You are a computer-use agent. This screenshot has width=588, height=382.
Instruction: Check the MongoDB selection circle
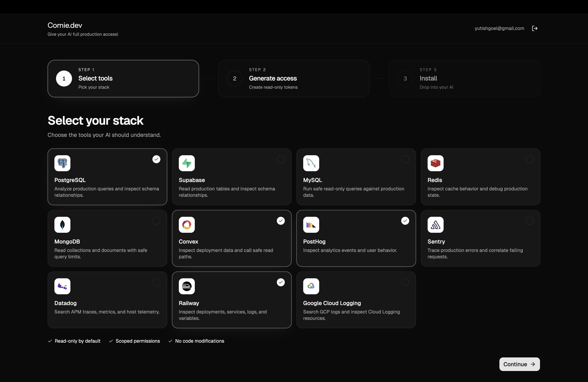(x=156, y=221)
